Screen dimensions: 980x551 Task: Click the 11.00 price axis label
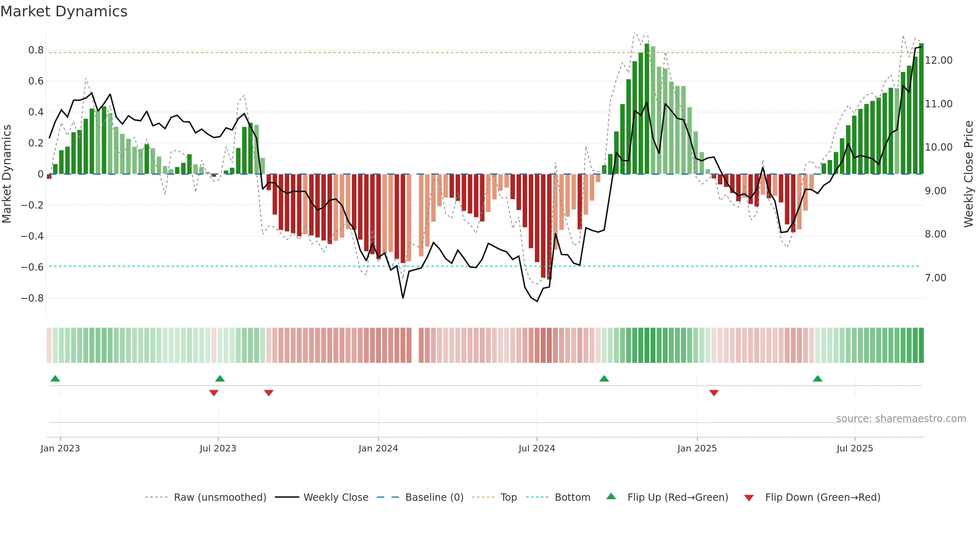(939, 104)
